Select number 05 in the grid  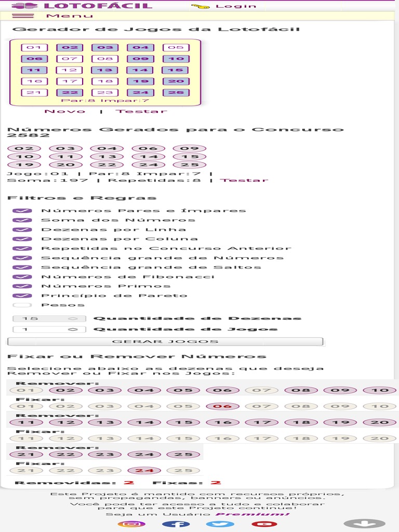click(176, 47)
